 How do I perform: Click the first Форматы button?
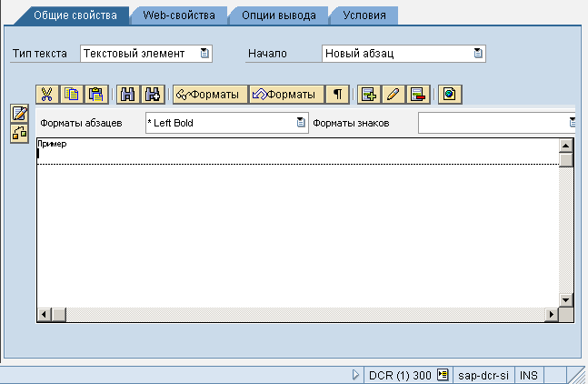click(x=209, y=94)
